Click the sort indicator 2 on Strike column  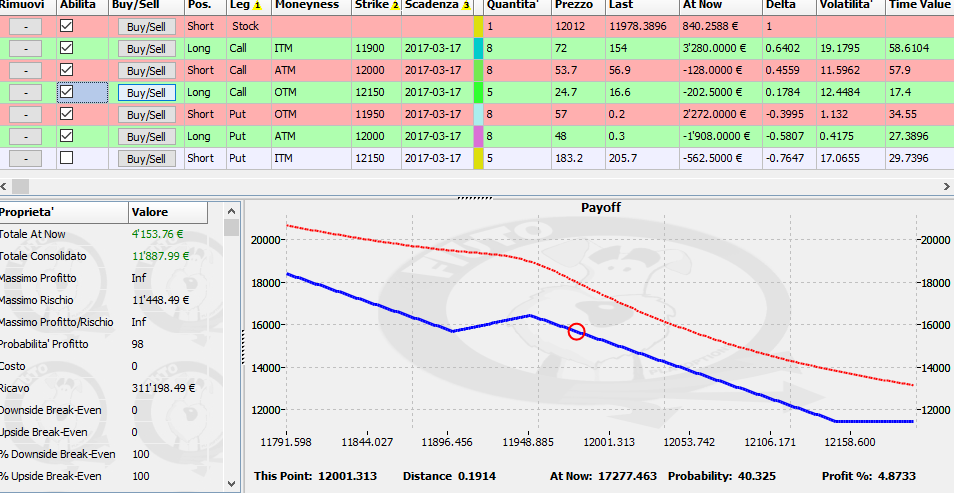click(395, 5)
